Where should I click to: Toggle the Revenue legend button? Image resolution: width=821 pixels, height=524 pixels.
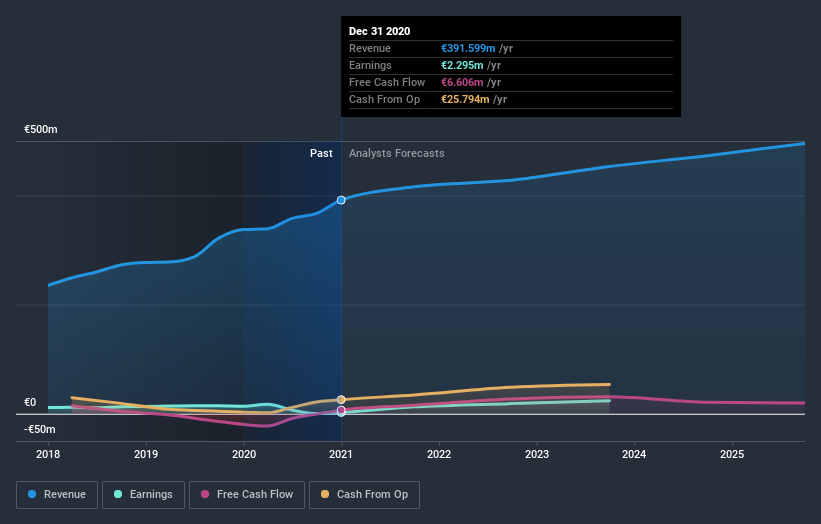57,495
